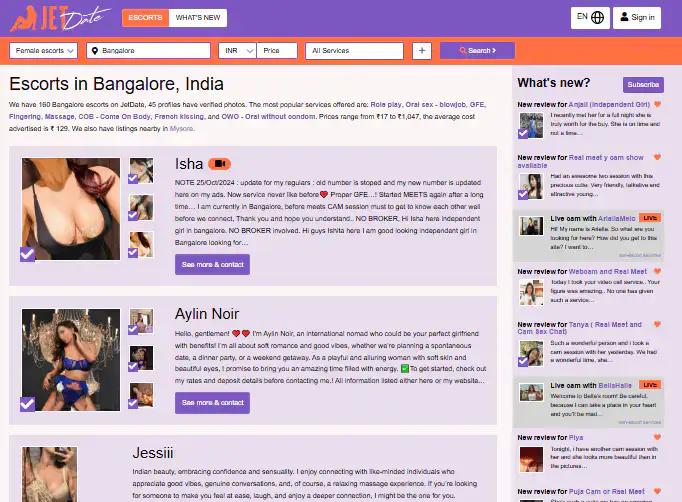Click the Subscribe button
Viewport: 682px width, 502px height.
[x=643, y=84]
